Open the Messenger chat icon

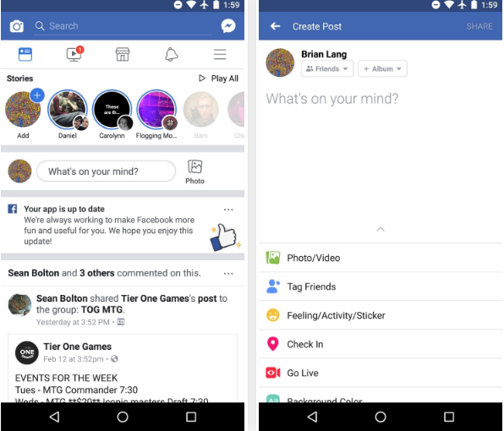(228, 26)
